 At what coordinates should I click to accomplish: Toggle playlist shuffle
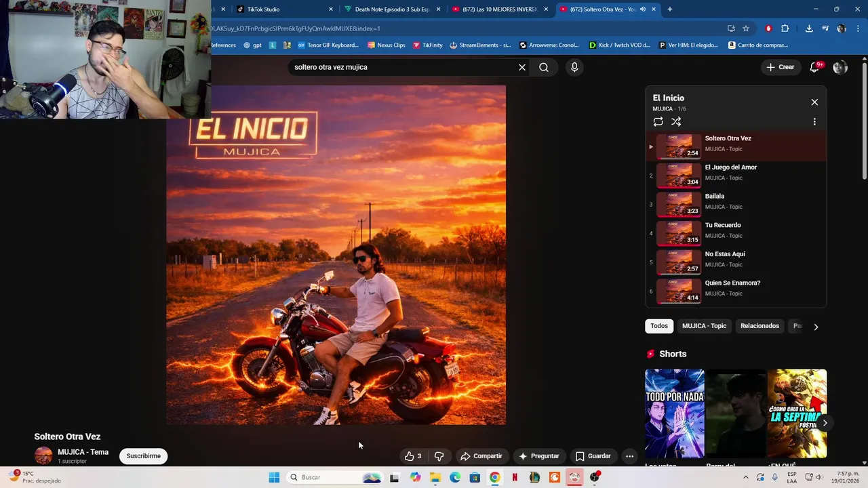tap(676, 121)
